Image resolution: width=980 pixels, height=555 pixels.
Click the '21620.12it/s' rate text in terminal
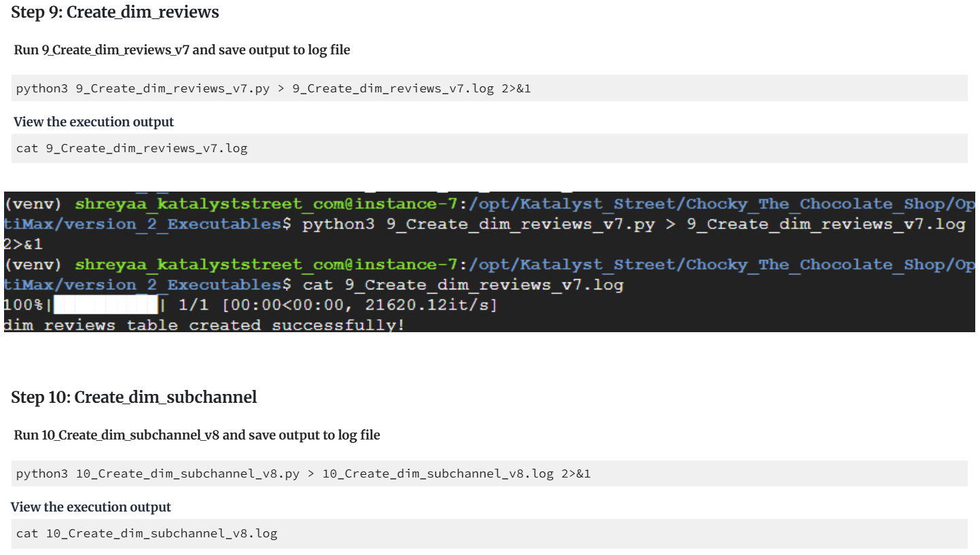click(x=426, y=305)
